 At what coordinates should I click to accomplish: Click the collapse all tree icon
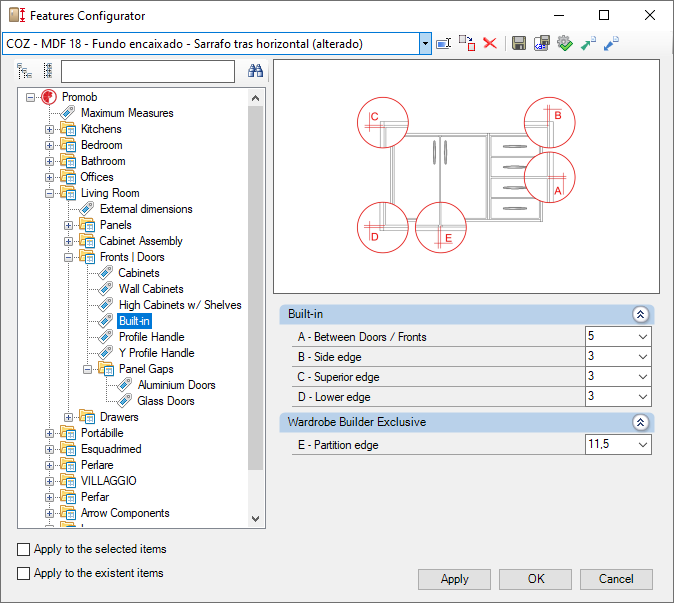(48, 71)
